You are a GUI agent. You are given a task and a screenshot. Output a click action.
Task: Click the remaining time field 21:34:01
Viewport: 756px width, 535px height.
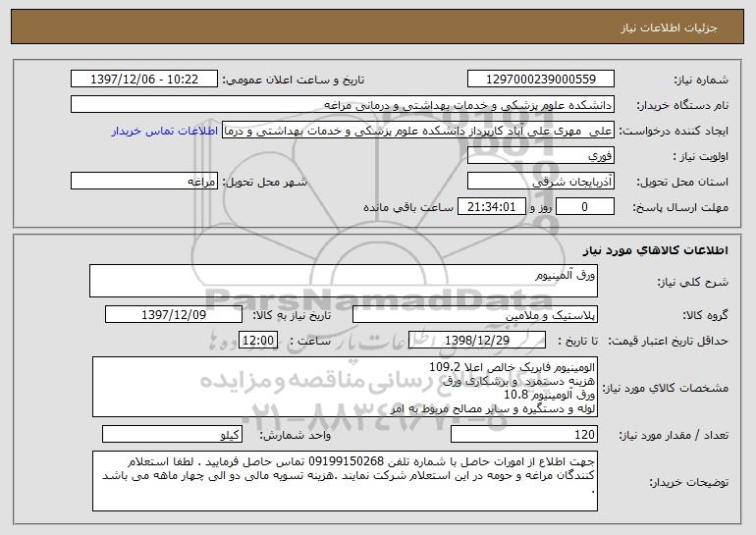click(491, 207)
